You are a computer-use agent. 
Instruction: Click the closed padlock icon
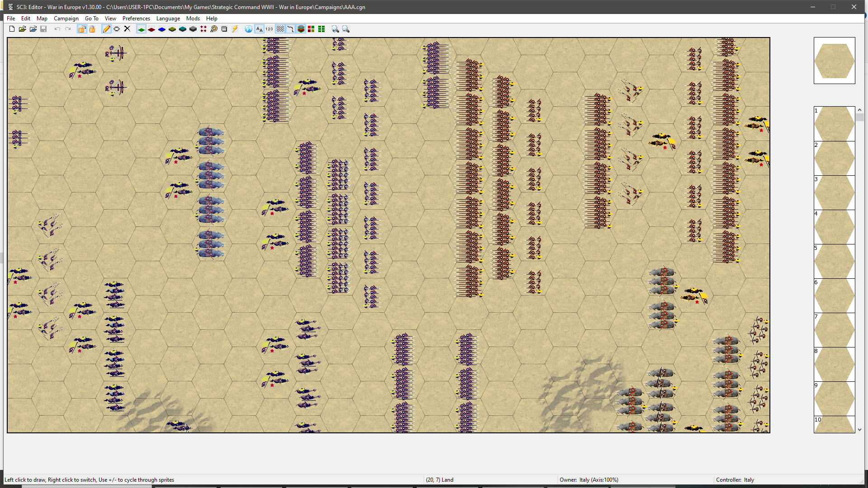92,29
